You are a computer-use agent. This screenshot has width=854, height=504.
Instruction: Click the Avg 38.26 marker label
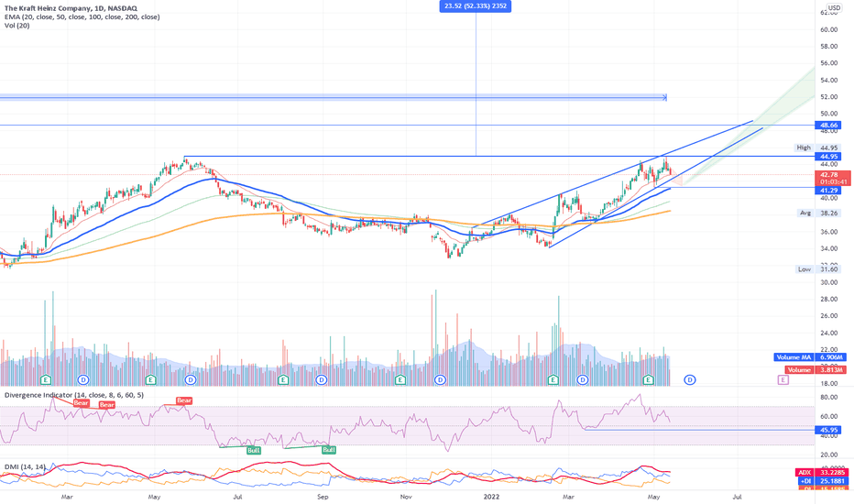[818, 213]
